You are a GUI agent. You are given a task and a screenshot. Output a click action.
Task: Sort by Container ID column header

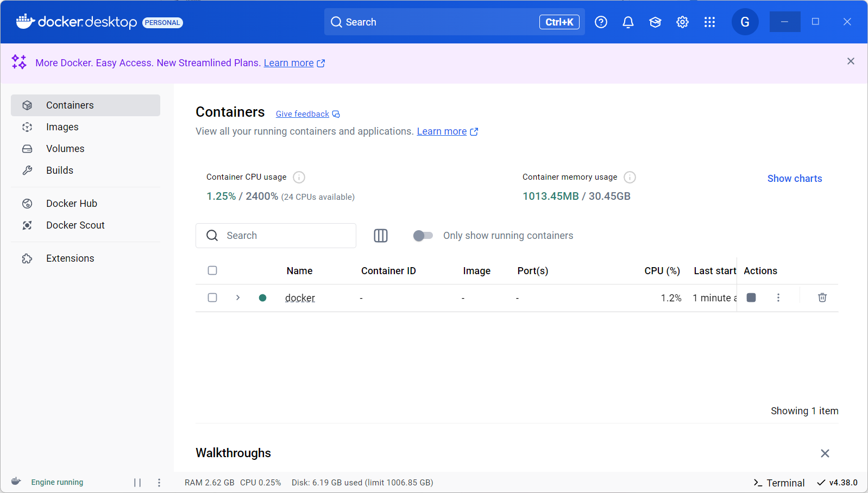coord(388,271)
